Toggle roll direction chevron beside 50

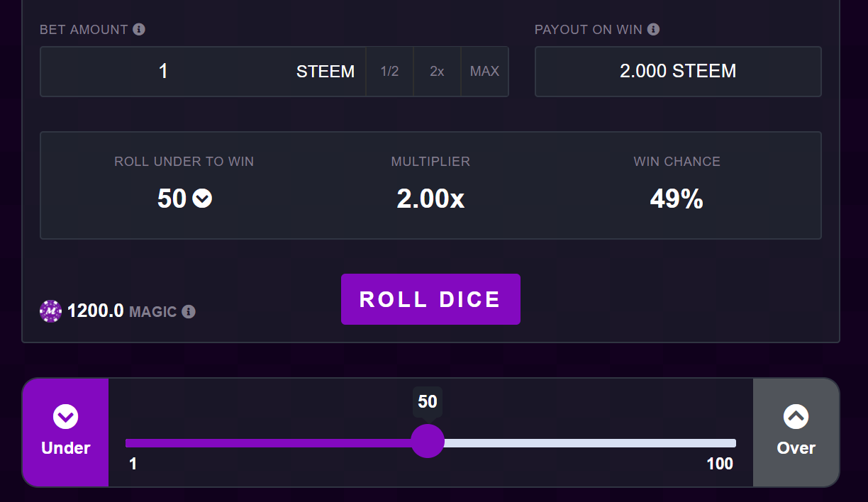(203, 199)
